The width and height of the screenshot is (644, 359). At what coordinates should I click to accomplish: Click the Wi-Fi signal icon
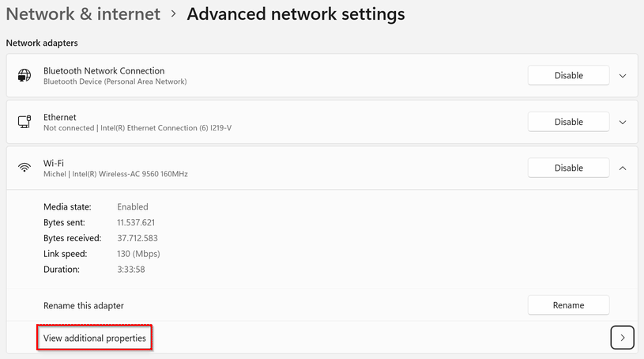(24, 168)
